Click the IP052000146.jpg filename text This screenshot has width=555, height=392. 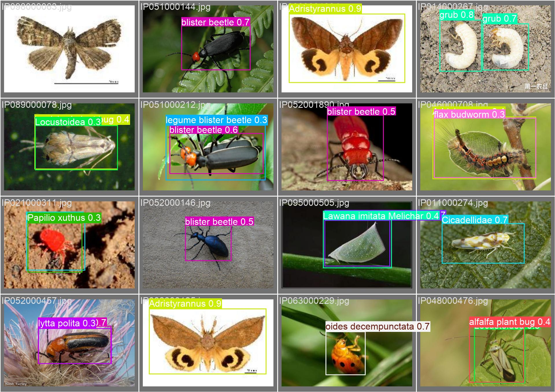pos(175,203)
